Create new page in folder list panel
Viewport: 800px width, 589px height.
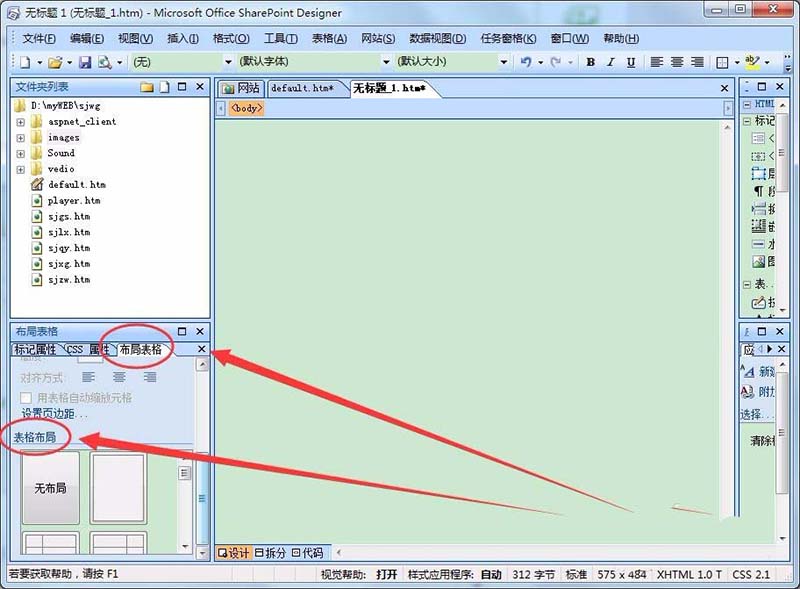pyautogui.click(x=164, y=87)
